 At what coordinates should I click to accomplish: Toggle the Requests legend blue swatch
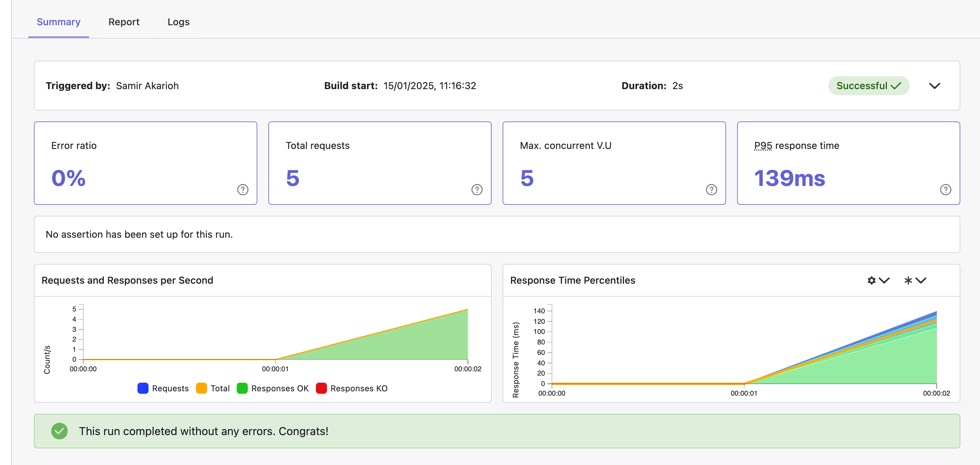pos(143,388)
